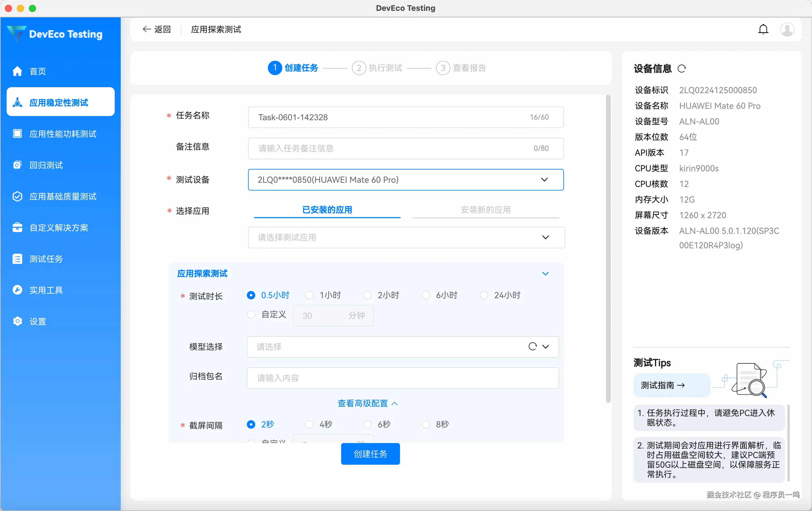Choose the 24小时 duration option
Viewport: 812px width, 511px height.
[x=484, y=295]
